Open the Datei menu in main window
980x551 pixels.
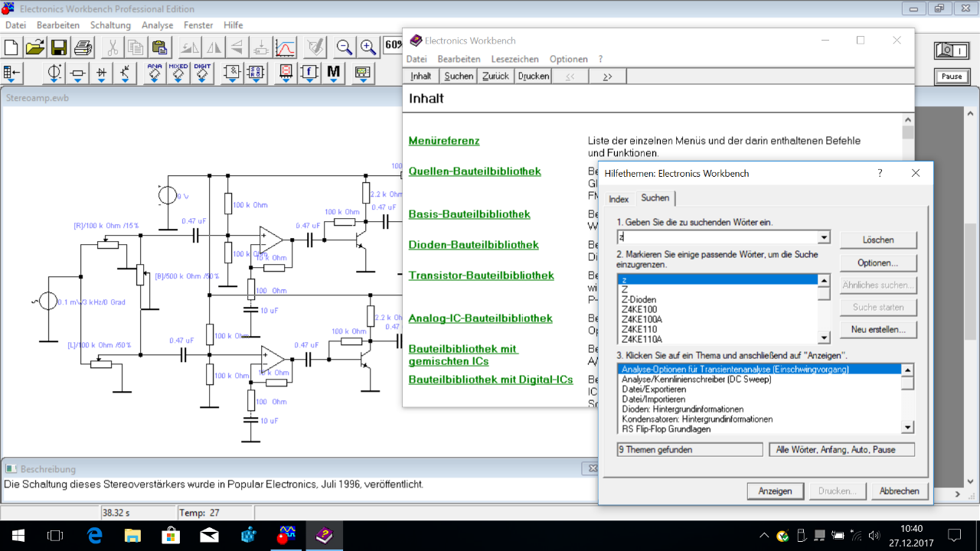(16, 25)
